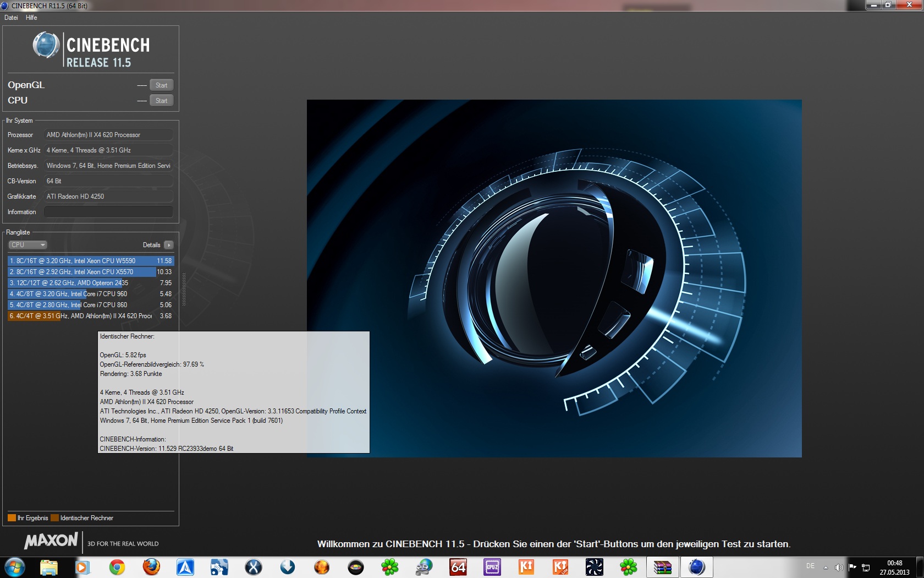Click the Betriebssys. value Windows 7, 64 Bit
Image resolution: width=924 pixels, height=578 pixels.
click(108, 166)
